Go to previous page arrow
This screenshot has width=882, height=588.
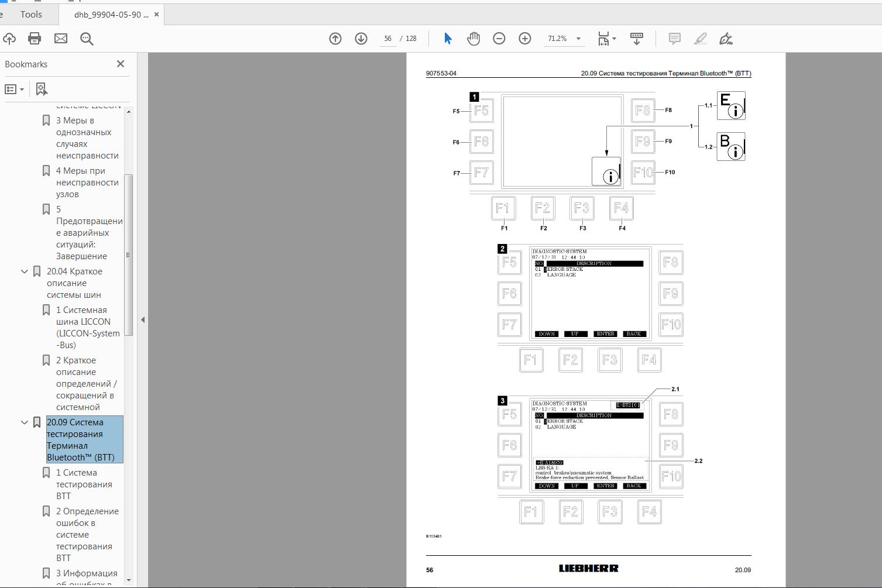(x=335, y=39)
